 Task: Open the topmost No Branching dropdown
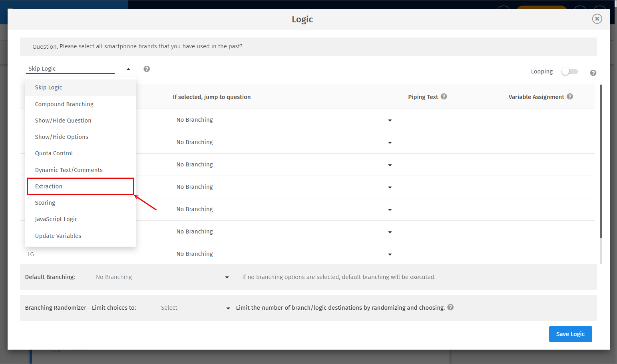point(390,120)
